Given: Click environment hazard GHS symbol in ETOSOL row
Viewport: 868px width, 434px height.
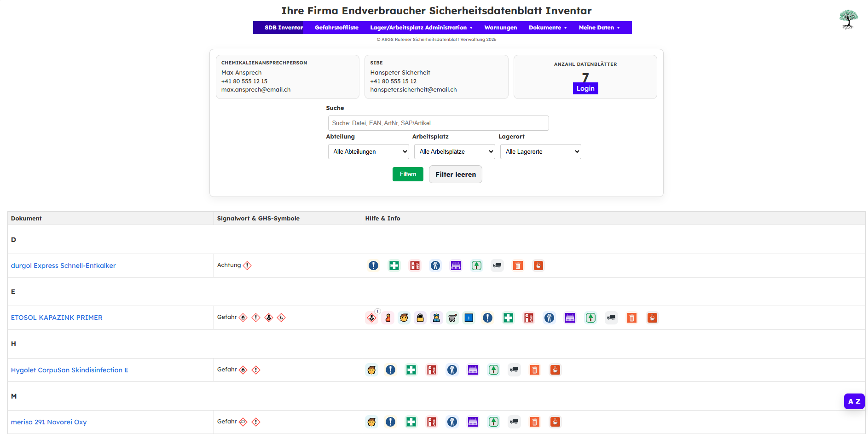Looking at the screenshot, I should point(281,318).
